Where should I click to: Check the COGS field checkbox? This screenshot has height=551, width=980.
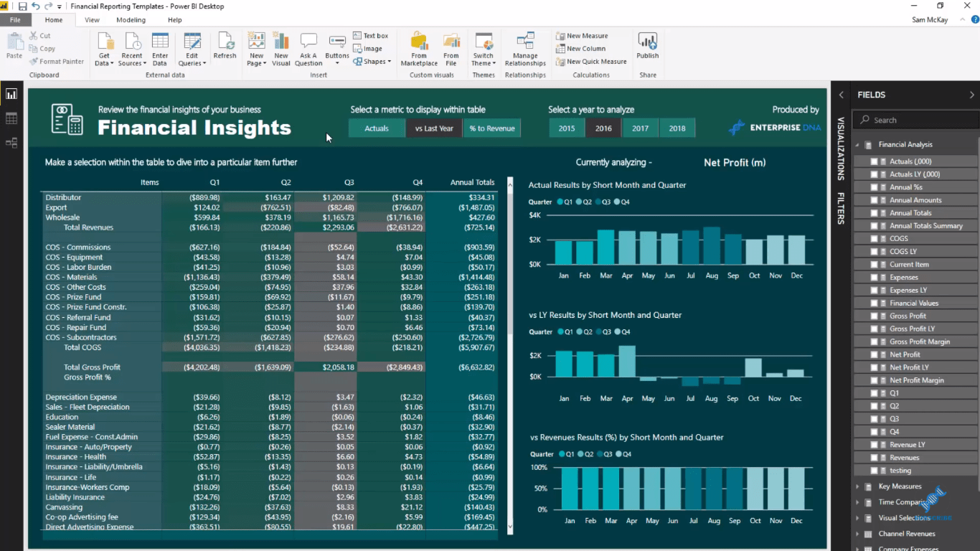pos(874,239)
